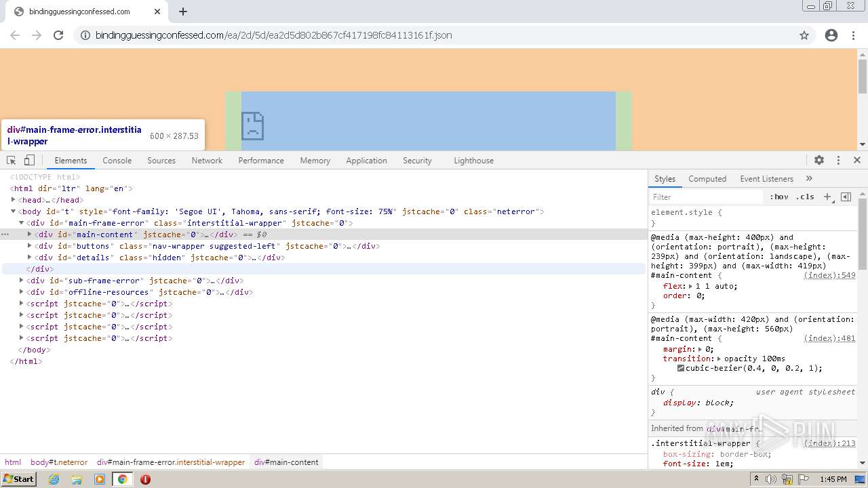The height and width of the screenshot is (488, 868).
Task: Open (index):481 source link
Action: [x=829, y=338]
